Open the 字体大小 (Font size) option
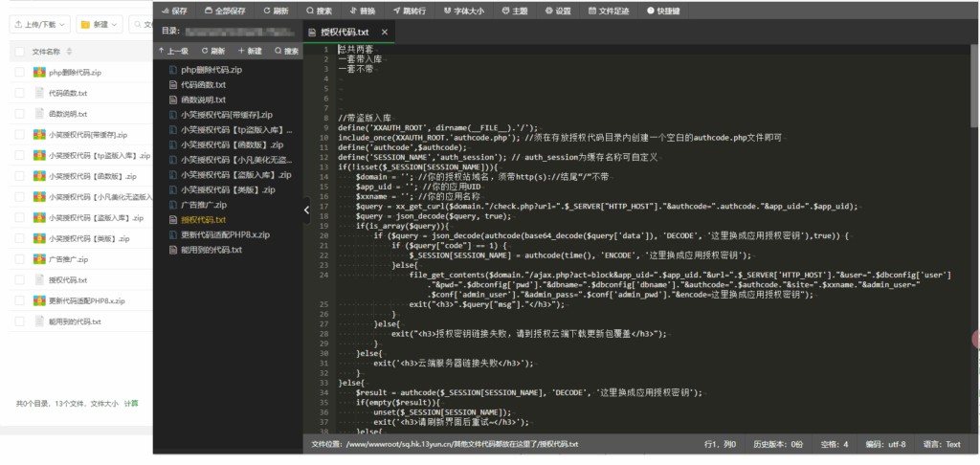980x465 pixels. pos(463,11)
